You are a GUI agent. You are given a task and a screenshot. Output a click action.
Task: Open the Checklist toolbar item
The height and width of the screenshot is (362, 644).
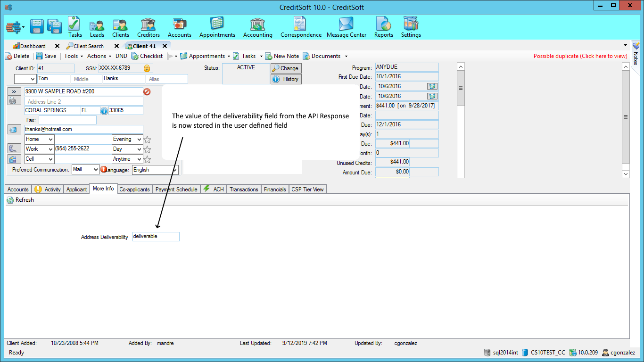point(147,56)
